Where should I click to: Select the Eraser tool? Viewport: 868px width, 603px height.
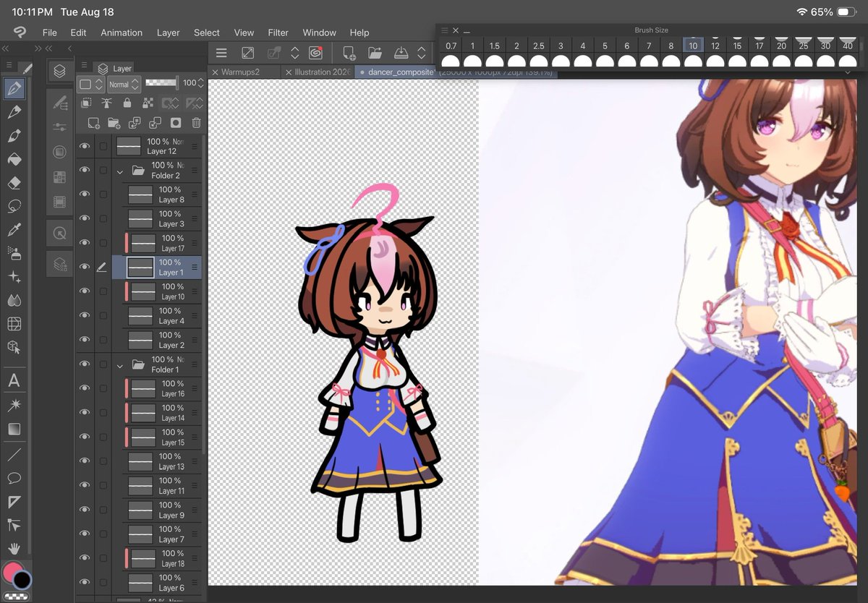(14, 183)
